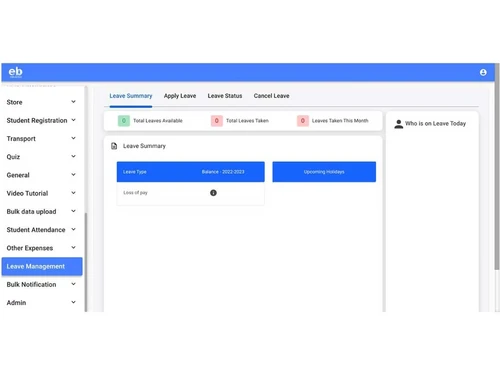The width and height of the screenshot is (500, 375).
Task: Open the Student Attendance sidebar item
Action: [42, 230]
